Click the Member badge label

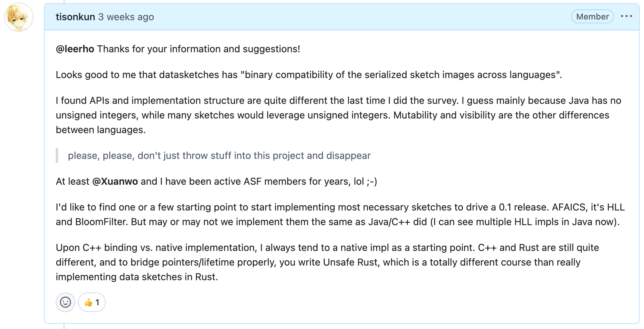(x=592, y=17)
